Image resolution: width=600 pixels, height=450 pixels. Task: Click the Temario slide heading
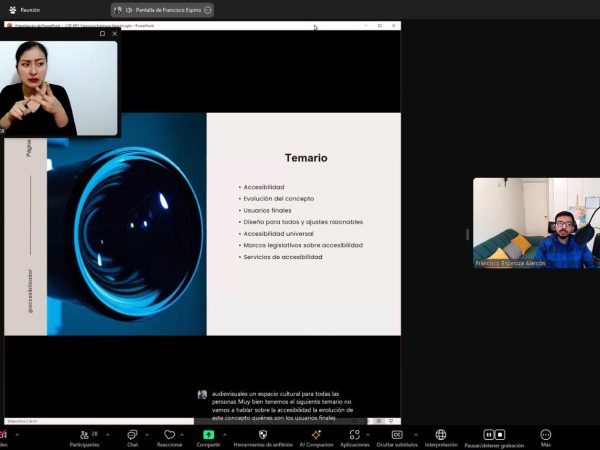click(x=306, y=158)
